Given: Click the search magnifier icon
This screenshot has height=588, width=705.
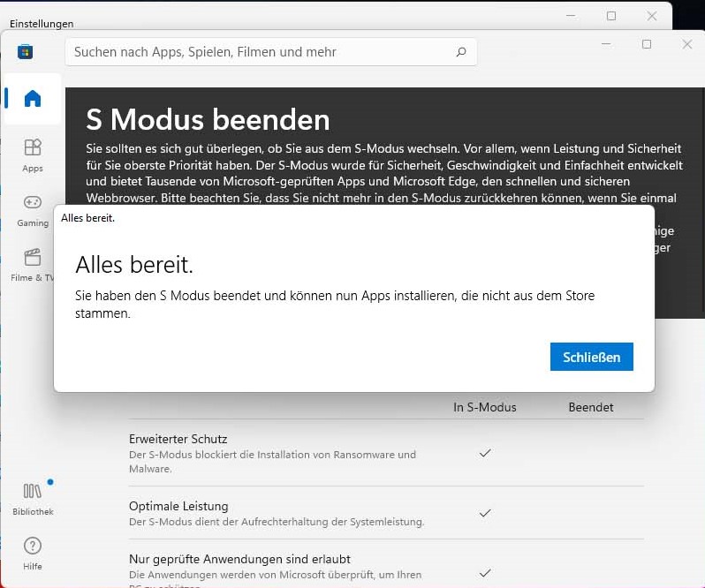Looking at the screenshot, I should (461, 52).
